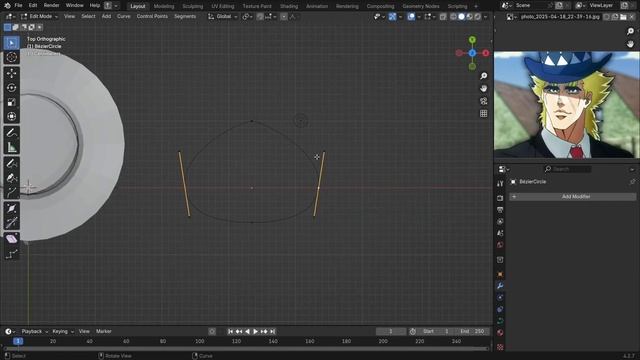Open the Render menu
This screenshot has height=360, width=640.
pos(51,6)
